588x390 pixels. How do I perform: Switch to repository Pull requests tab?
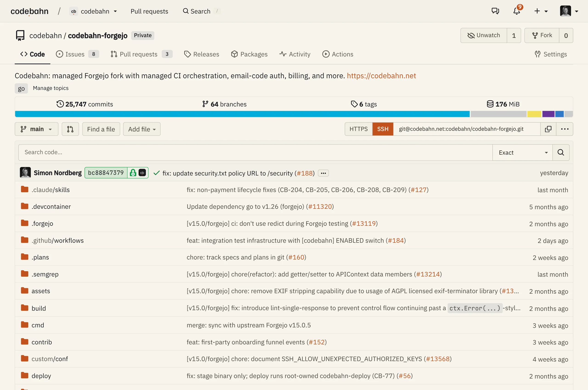(141, 54)
